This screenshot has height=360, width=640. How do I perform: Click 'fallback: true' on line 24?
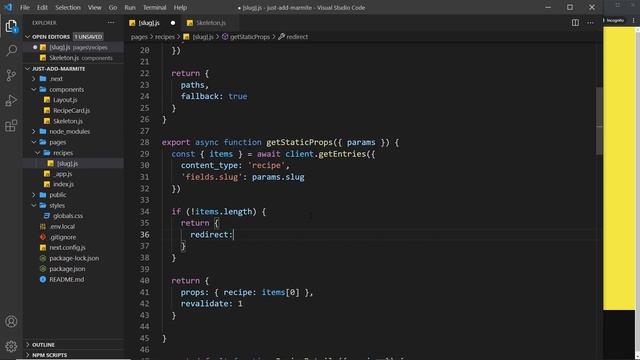coord(214,96)
